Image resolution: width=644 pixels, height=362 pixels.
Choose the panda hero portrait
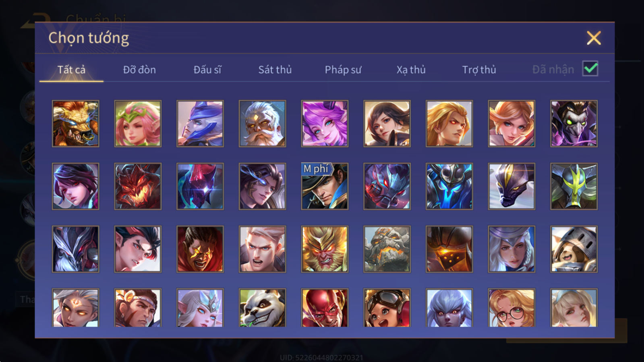[262, 308]
